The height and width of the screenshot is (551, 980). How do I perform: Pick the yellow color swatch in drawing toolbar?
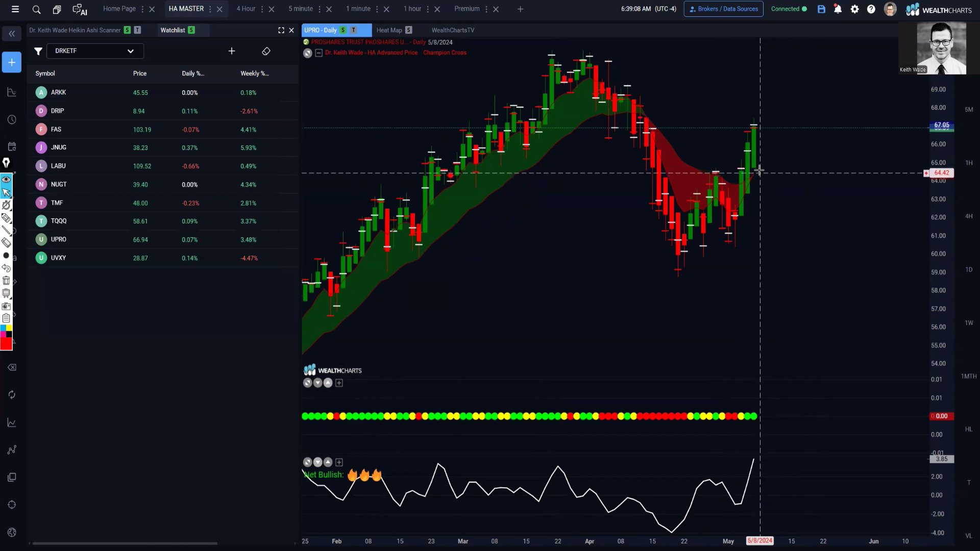click(9, 329)
